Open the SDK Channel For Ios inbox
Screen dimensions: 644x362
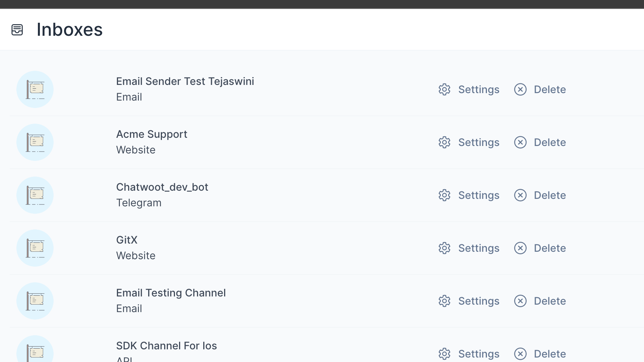click(166, 346)
